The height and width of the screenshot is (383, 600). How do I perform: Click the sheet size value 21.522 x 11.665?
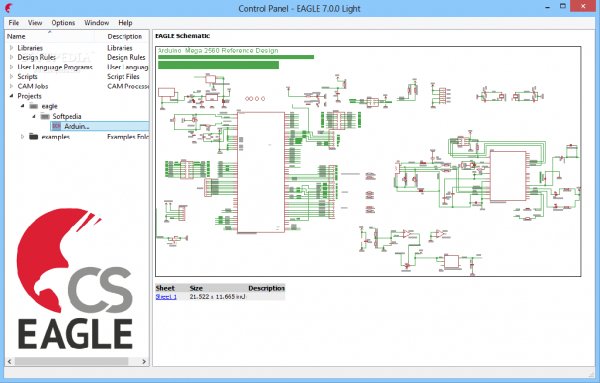[x=217, y=297]
